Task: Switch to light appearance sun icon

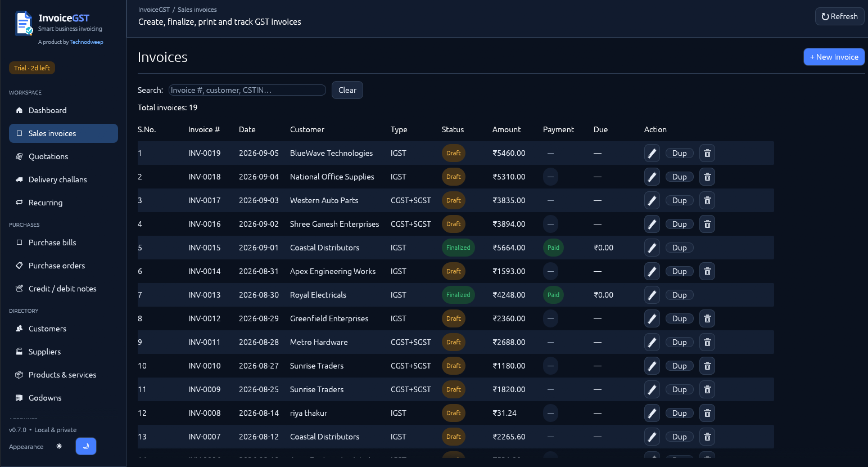Action: [59, 446]
